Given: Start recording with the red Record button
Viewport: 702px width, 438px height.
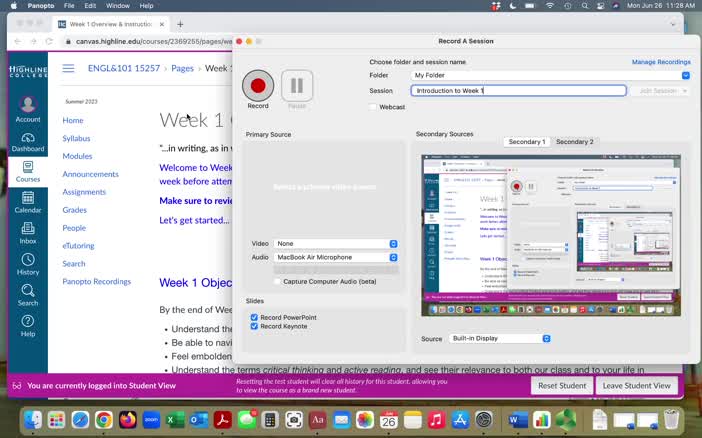Looking at the screenshot, I should pyautogui.click(x=258, y=86).
